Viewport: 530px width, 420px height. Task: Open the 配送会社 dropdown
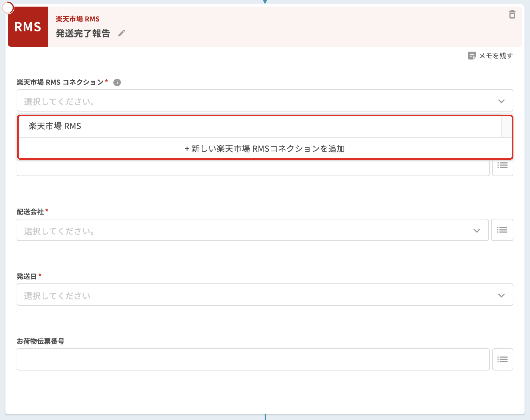coord(252,230)
